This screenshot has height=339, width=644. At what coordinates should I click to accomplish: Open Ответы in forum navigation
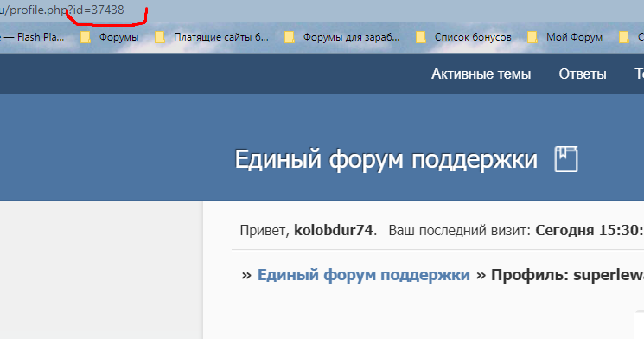click(x=583, y=74)
